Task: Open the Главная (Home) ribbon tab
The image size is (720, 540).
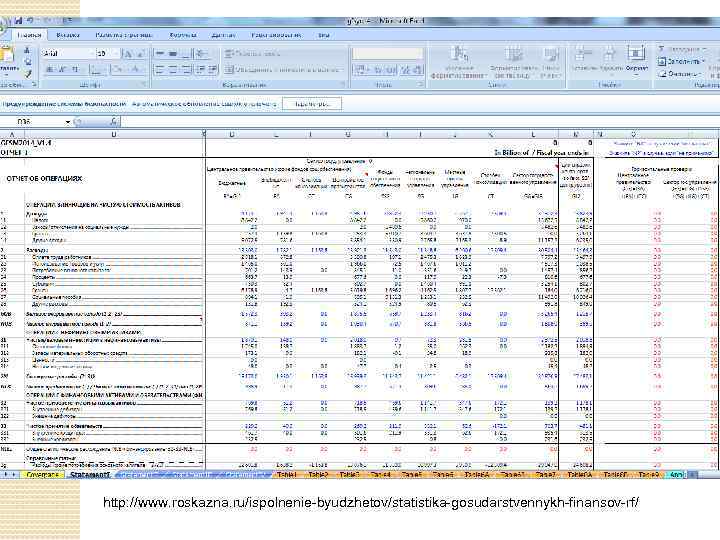Action: [x=29, y=35]
